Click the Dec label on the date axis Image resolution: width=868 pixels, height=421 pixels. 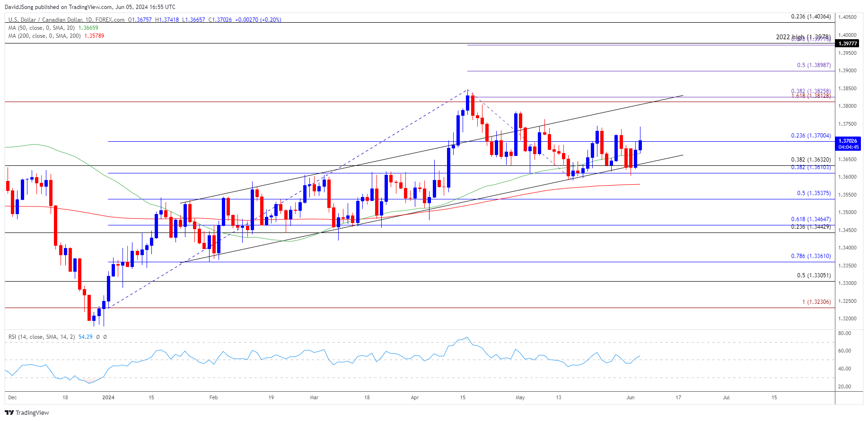click(13, 397)
